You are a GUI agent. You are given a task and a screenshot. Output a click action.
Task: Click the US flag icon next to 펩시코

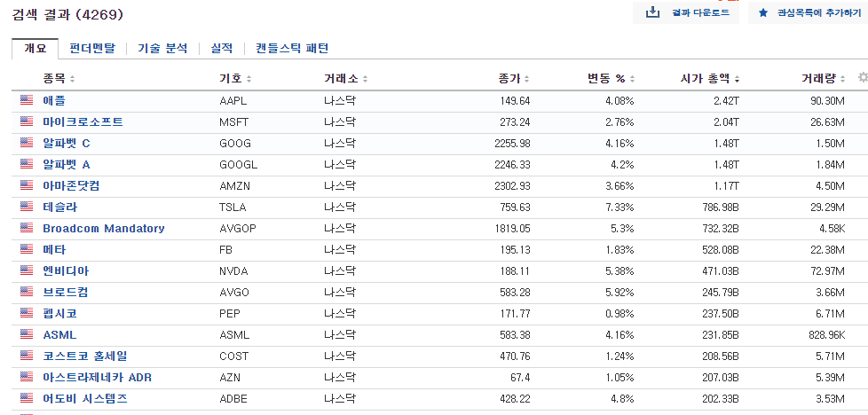(27, 313)
